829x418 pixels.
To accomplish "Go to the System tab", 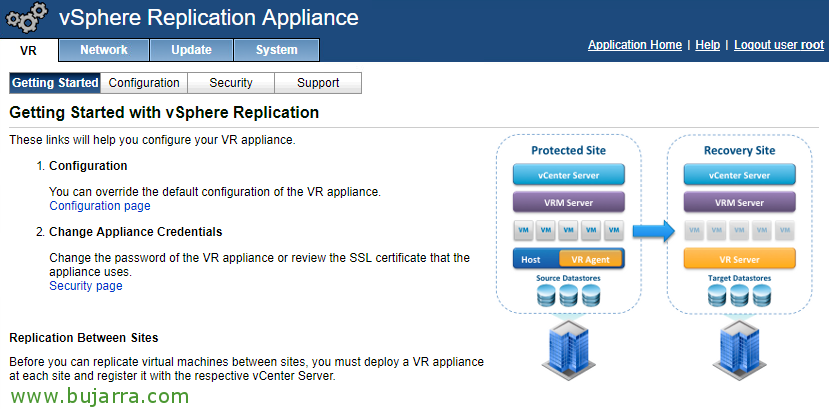I will pyautogui.click(x=277, y=50).
